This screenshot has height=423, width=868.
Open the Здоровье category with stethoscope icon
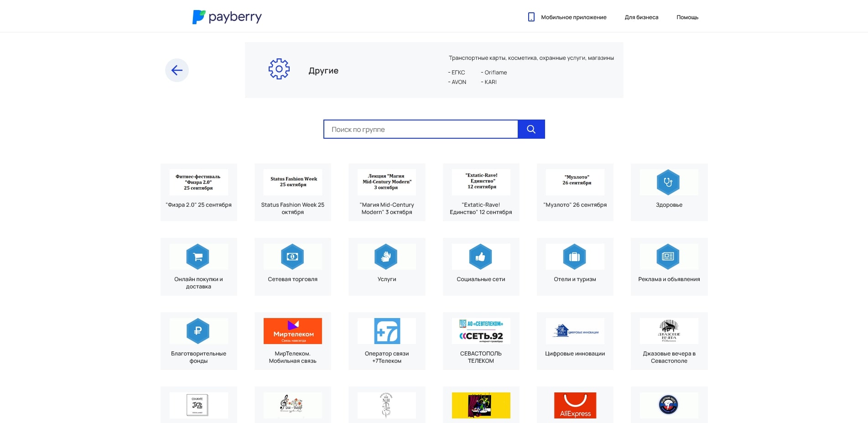click(668, 182)
